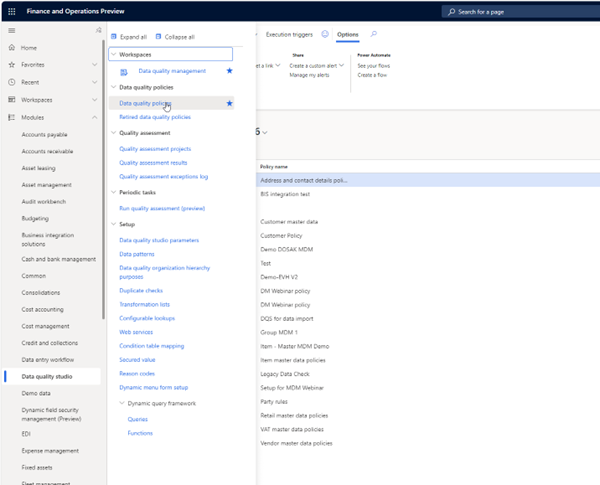Click the Favorites star icon in sidebar
Image resolution: width=600 pixels, height=485 pixels.
coord(12,65)
